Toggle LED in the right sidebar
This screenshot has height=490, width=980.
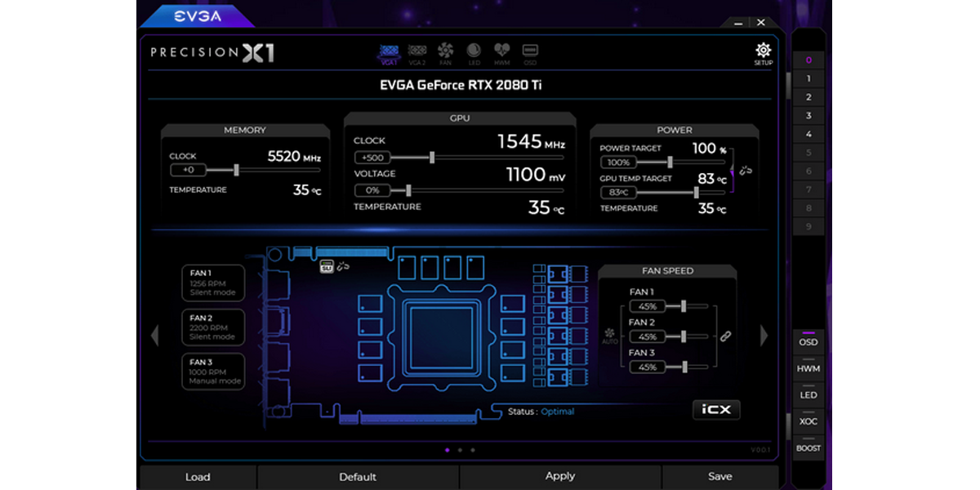(808, 395)
